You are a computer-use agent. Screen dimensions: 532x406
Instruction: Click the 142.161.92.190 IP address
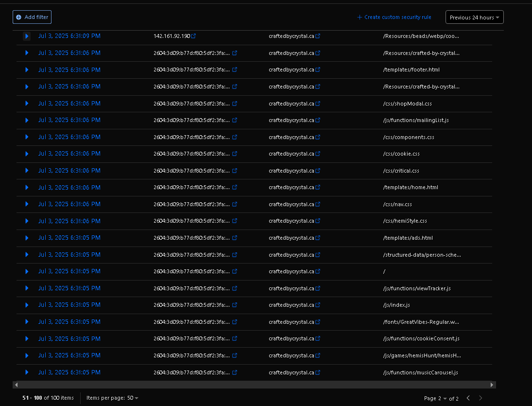pyautogui.click(x=172, y=36)
